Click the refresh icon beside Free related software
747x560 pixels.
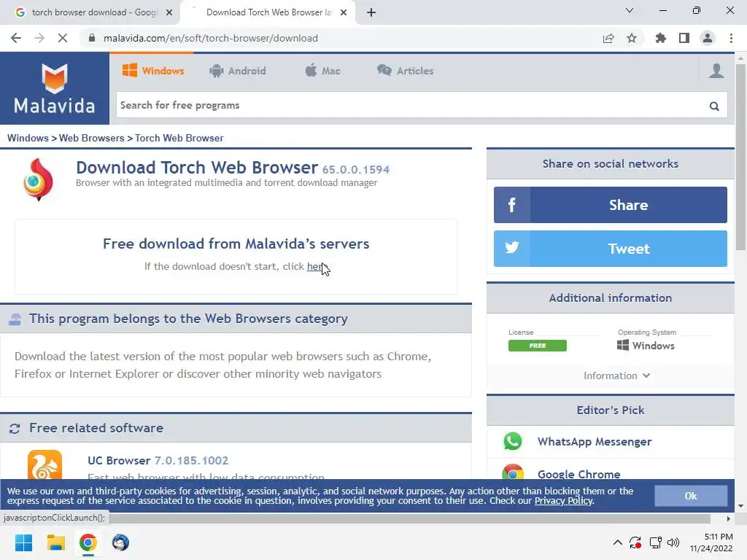tap(15, 429)
